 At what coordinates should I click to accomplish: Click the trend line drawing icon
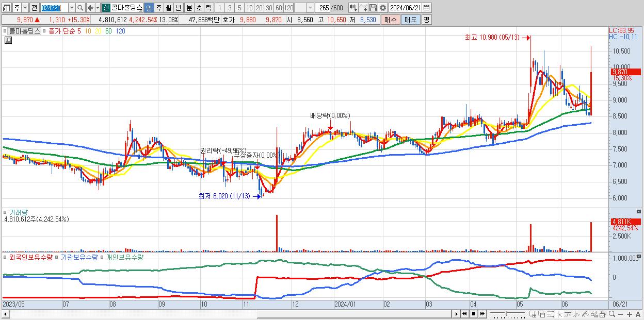[x=568, y=314]
